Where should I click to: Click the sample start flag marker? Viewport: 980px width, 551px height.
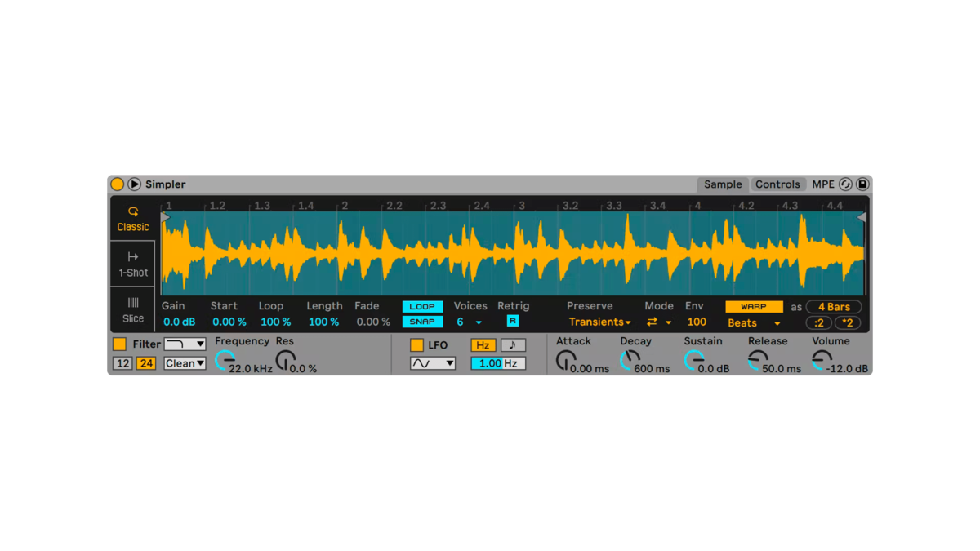pos(166,217)
